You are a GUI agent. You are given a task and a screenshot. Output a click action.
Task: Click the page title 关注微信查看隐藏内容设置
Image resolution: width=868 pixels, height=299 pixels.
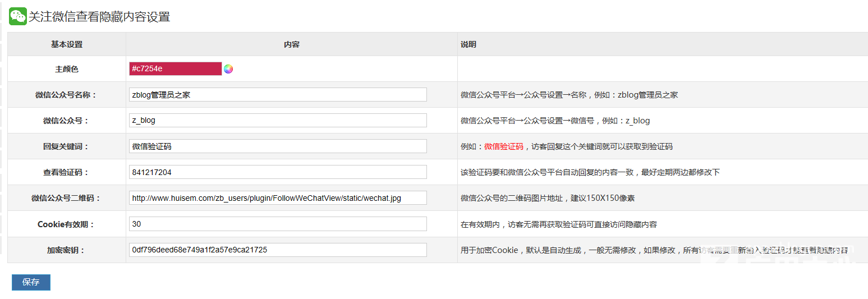click(99, 17)
